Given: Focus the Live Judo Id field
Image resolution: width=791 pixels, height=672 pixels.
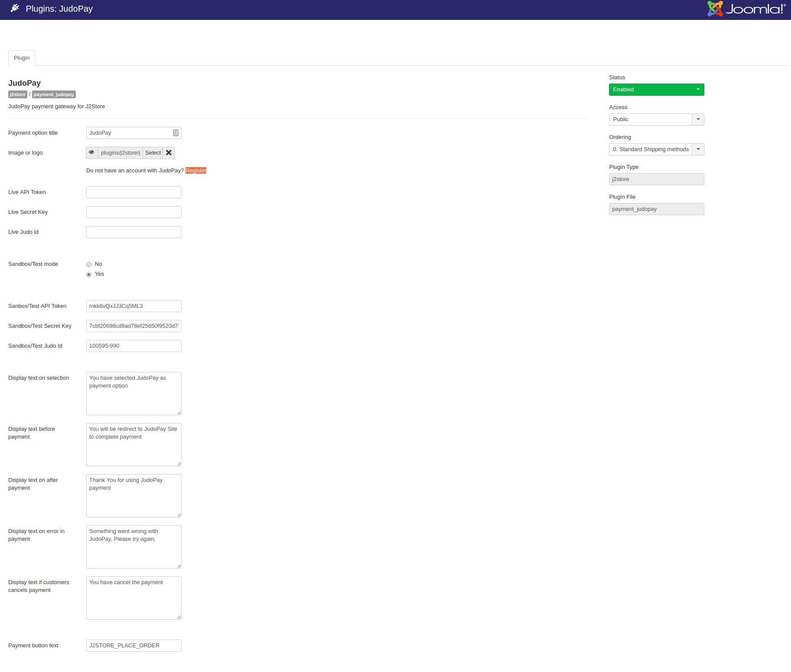Looking at the screenshot, I should [x=134, y=232].
